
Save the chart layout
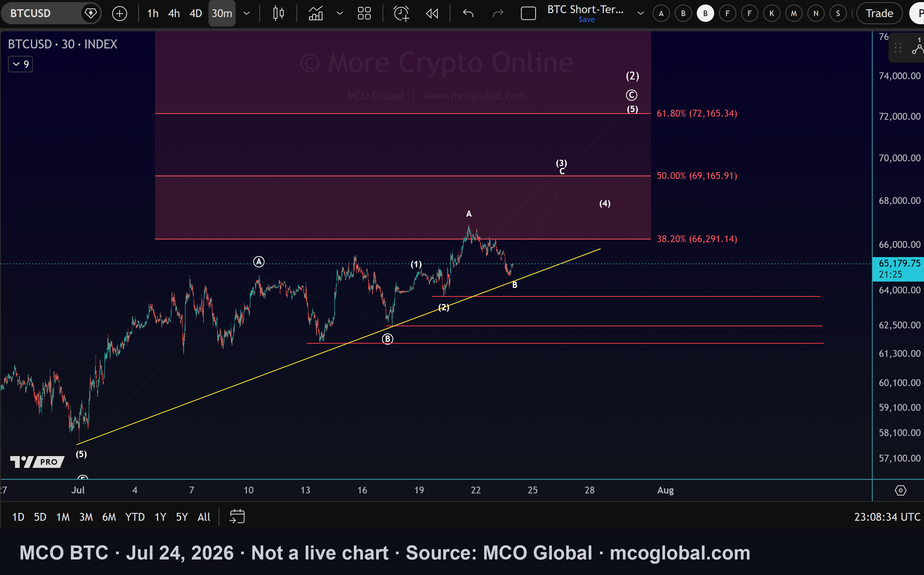point(587,20)
